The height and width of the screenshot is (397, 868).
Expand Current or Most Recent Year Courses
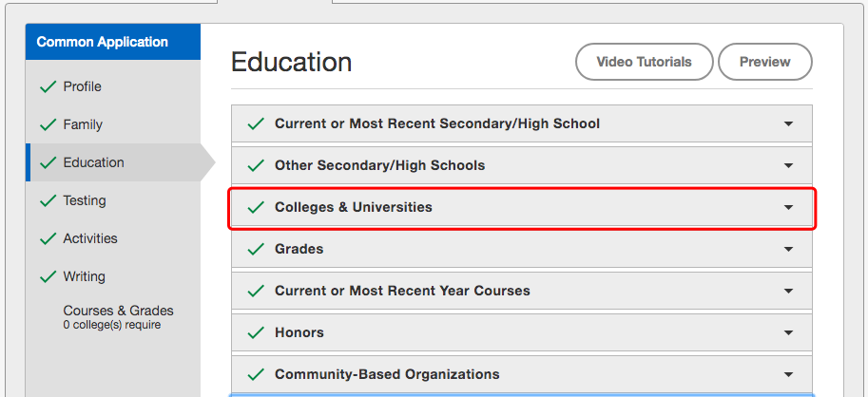(521, 291)
